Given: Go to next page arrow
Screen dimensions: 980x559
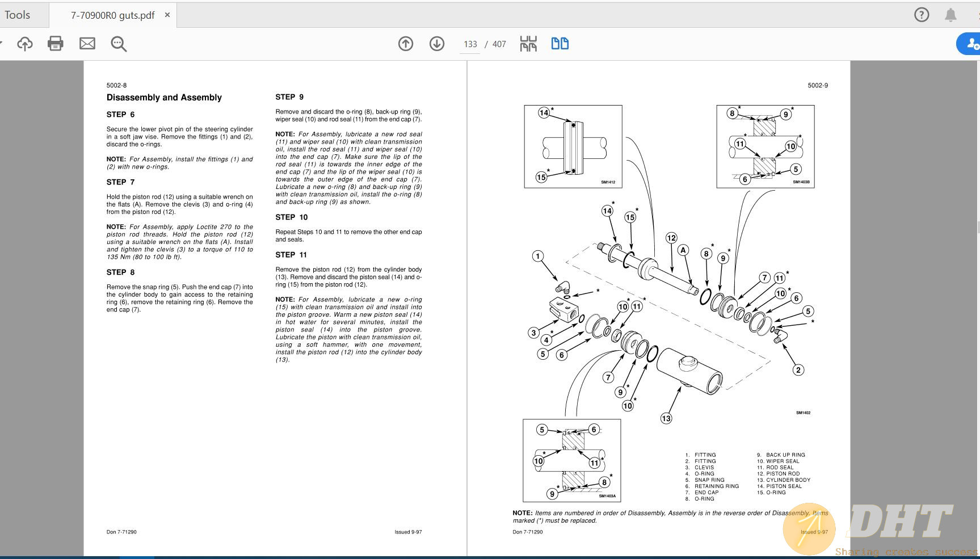Looking at the screenshot, I should click(436, 44).
